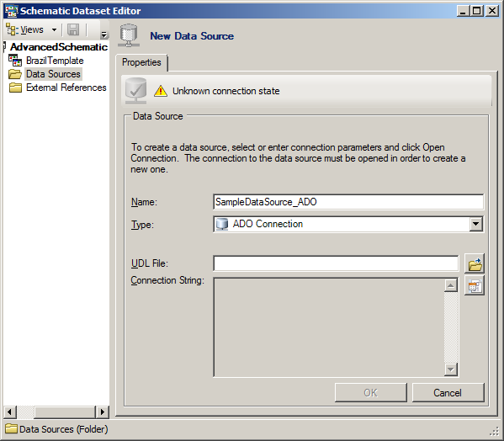This screenshot has width=504, height=441.
Task: Click the Unknown connection state text
Action: tap(226, 91)
